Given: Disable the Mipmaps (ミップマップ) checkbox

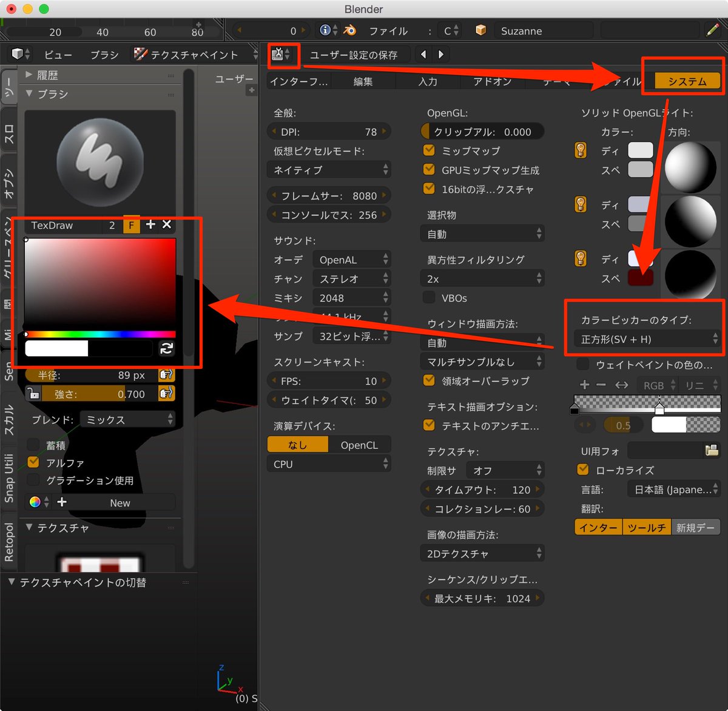Looking at the screenshot, I should coord(429,150).
